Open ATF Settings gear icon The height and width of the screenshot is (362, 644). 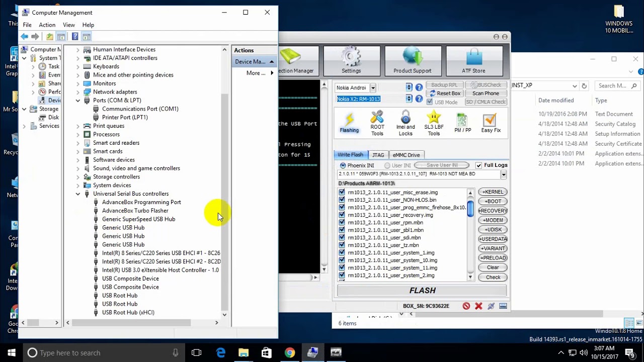click(x=351, y=60)
